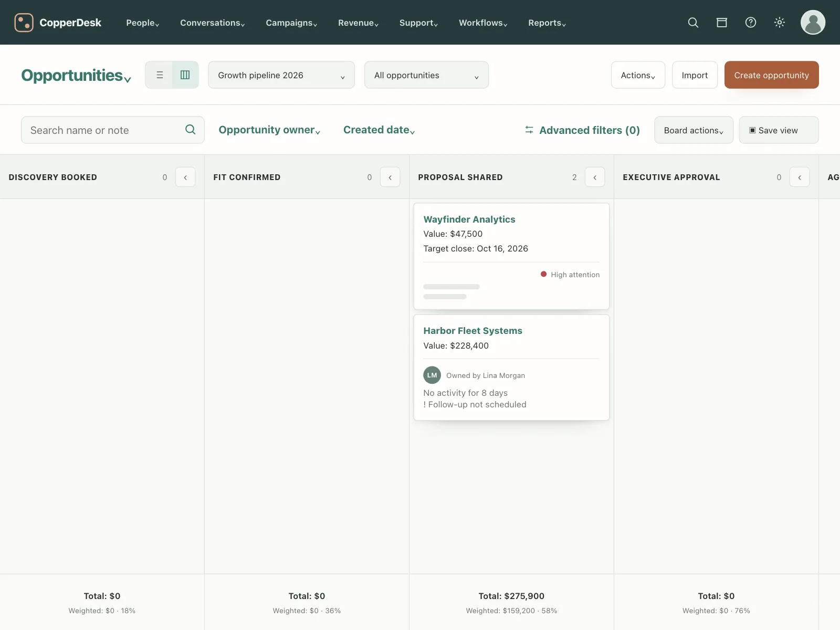Screen dimensions: 840x630
Task: Open the Reports menu
Action: click(x=547, y=23)
